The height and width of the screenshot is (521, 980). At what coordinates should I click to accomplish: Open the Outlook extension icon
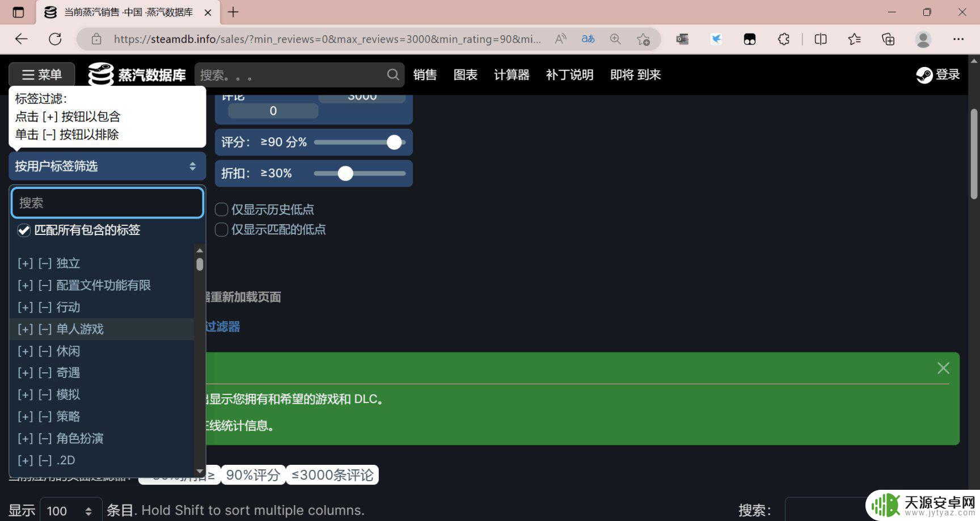(682, 39)
